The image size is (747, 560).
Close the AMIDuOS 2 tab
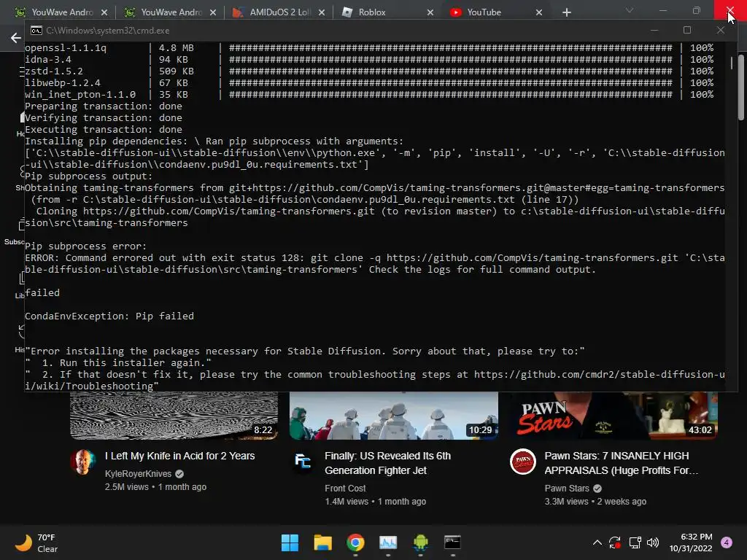[322, 12]
